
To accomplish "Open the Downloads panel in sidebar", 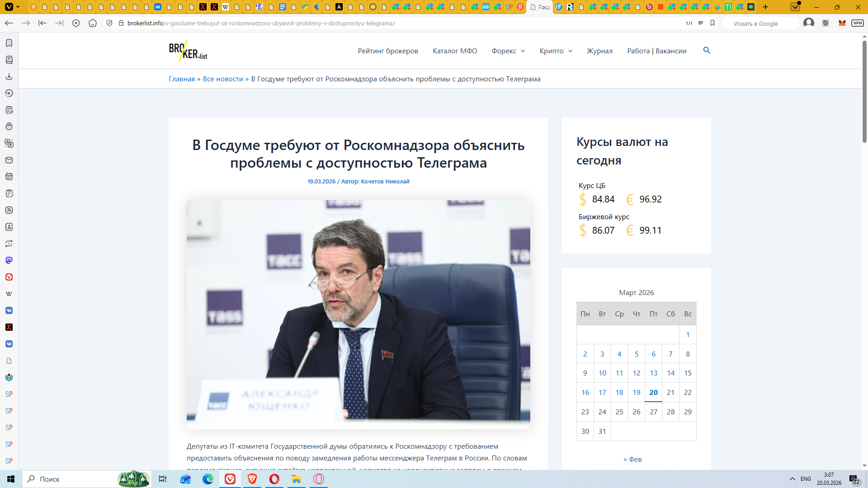I will click(x=9, y=76).
